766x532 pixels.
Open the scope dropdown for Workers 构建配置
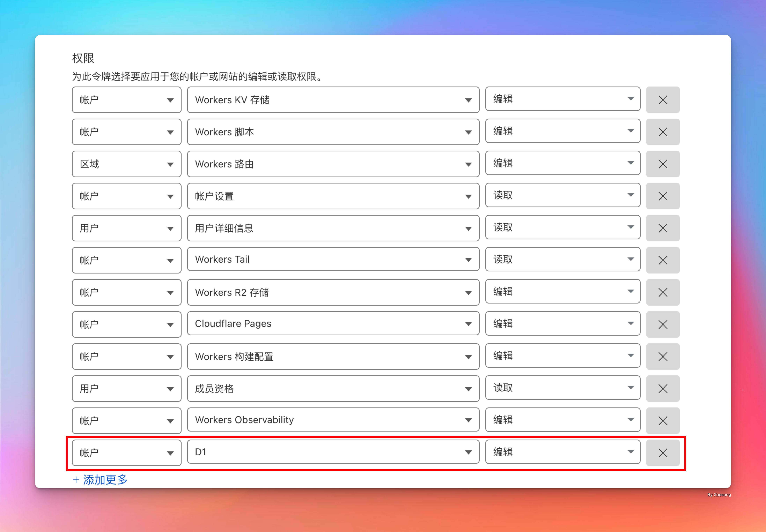[127, 356]
